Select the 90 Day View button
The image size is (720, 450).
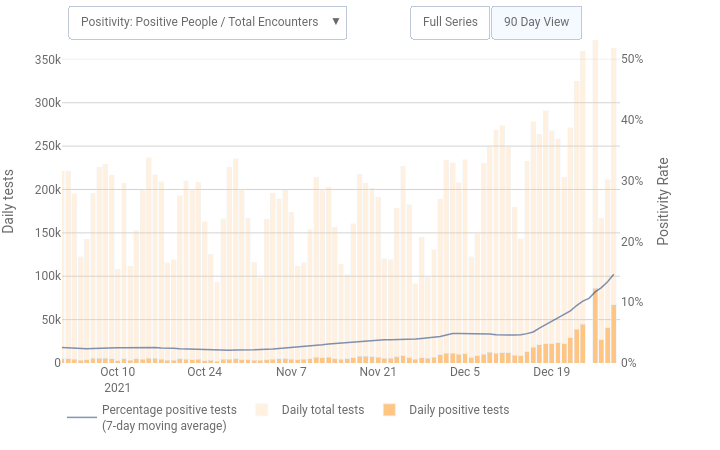coord(536,21)
